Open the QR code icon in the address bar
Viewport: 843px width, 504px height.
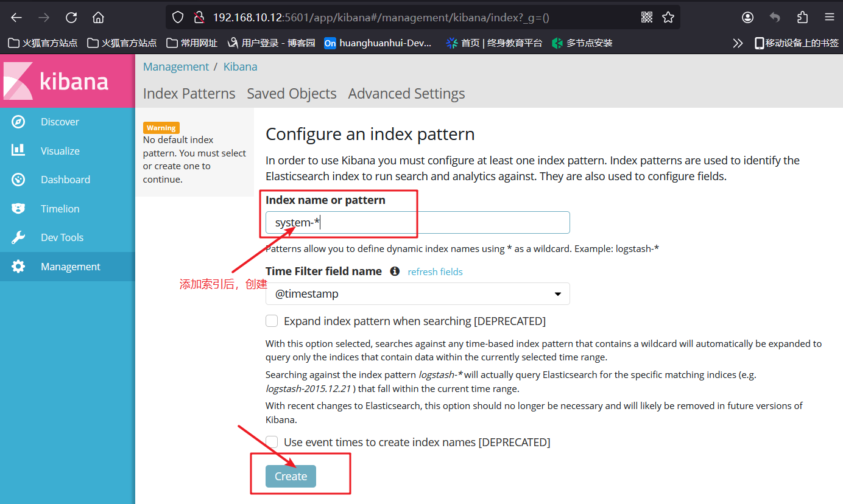pos(647,18)
